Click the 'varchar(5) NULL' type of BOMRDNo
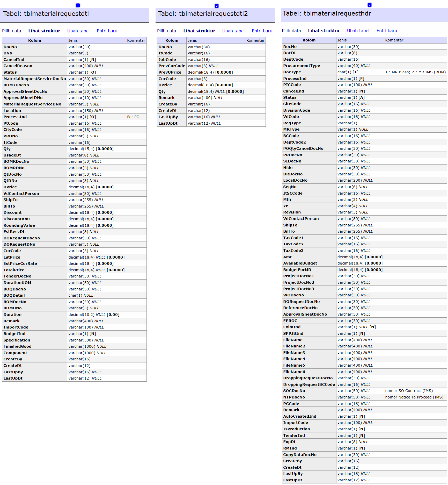448x485 pixels. (x=84, y=168)
